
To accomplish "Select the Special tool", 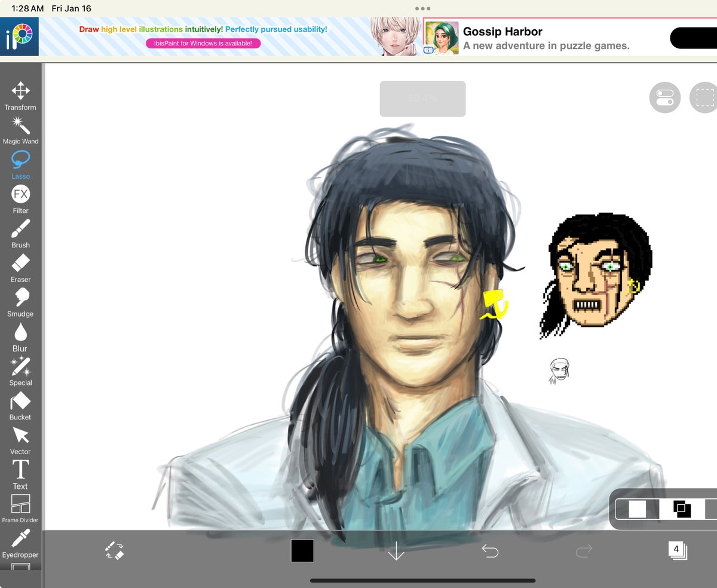I will pos(20,371).
